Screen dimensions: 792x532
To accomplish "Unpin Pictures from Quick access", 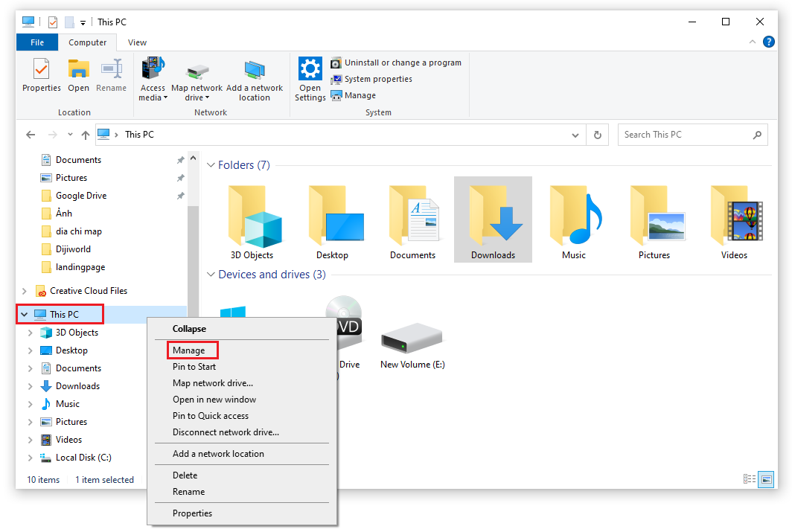I will 180,177.
